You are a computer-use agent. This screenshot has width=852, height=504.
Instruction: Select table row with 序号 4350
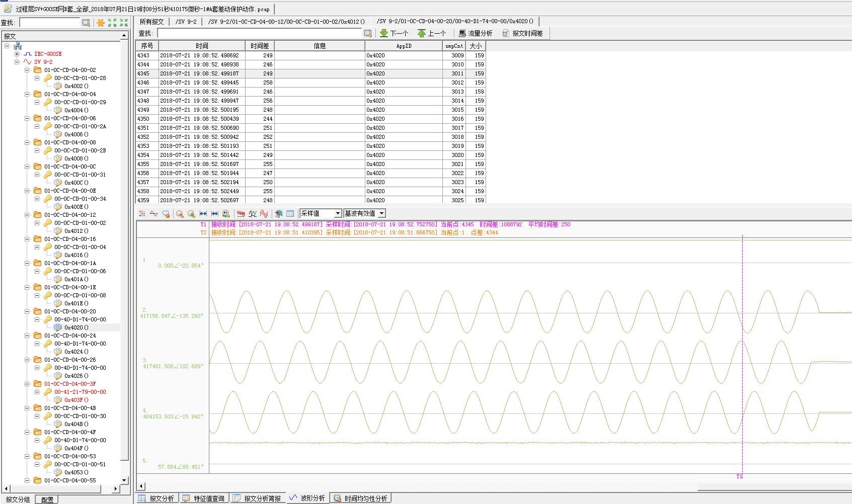point(311,119)
